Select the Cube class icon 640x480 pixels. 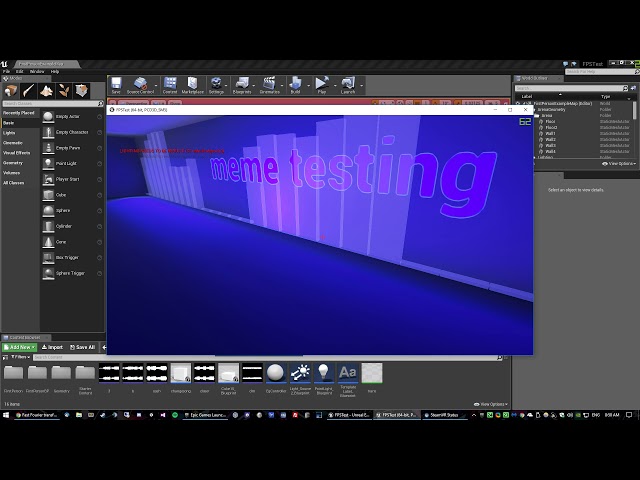coord(48,195)
